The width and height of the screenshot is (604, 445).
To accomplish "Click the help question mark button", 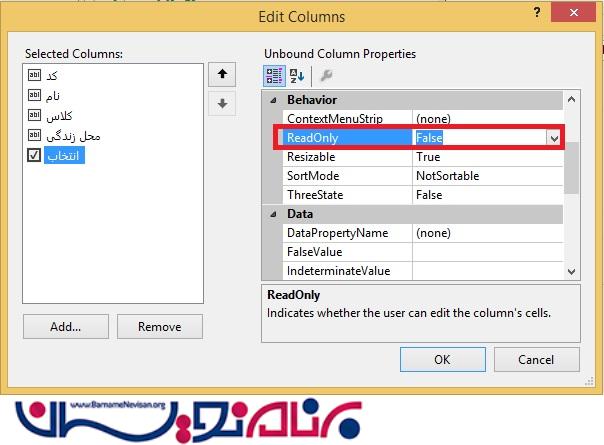I will click(537, 12).
